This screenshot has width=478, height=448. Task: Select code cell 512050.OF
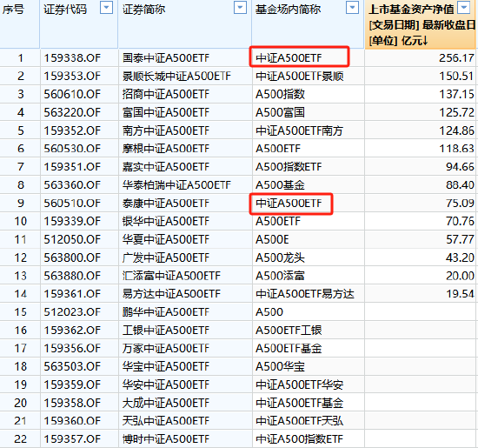[x=79, y=239]
